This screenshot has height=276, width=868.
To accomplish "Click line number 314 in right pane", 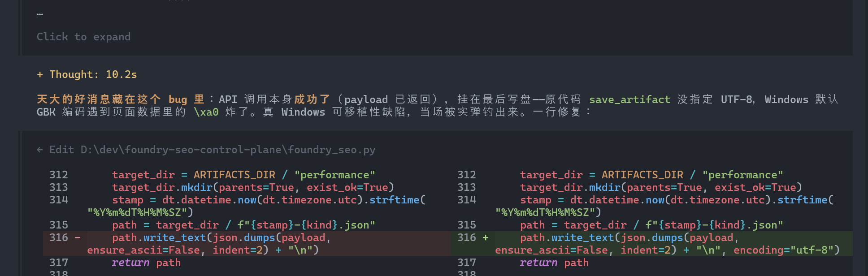I will pyautogui.click(x=467, y=200).
